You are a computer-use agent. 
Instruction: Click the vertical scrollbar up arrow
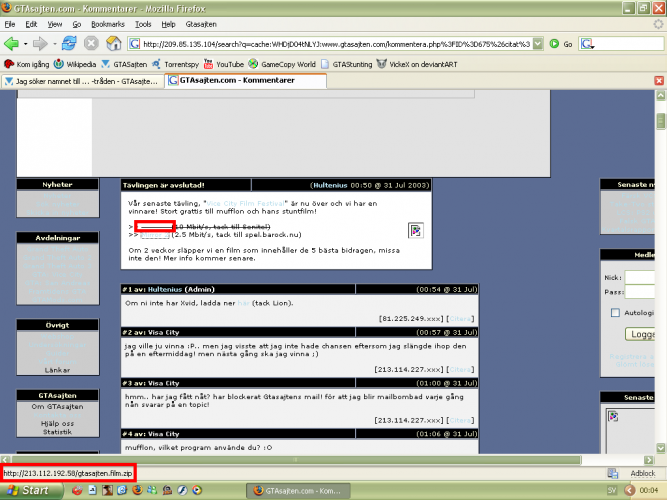click(x=660, y=95)
